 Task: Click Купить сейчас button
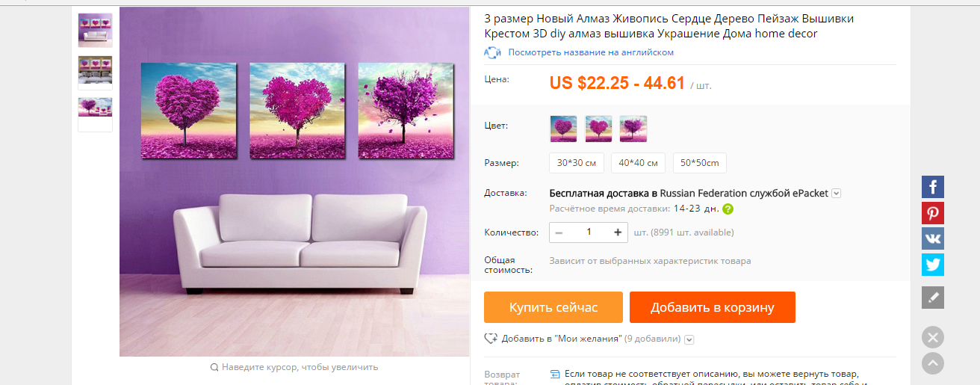[553, 307]
